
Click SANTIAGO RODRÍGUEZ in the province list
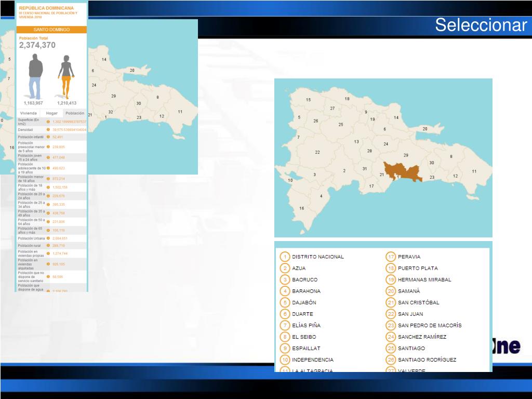pyautogui.click(x=427, y=360)
